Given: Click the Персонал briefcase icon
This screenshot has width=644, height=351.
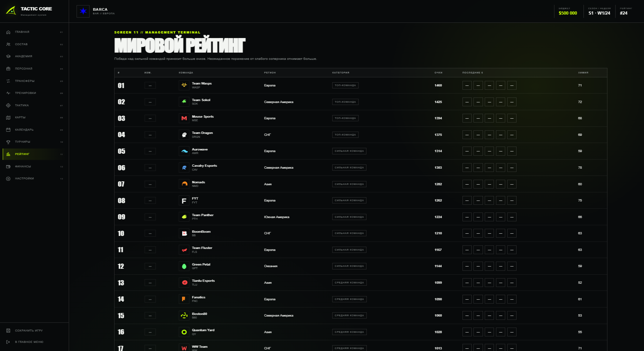Looking at the screenshot, I should (8, 69).
